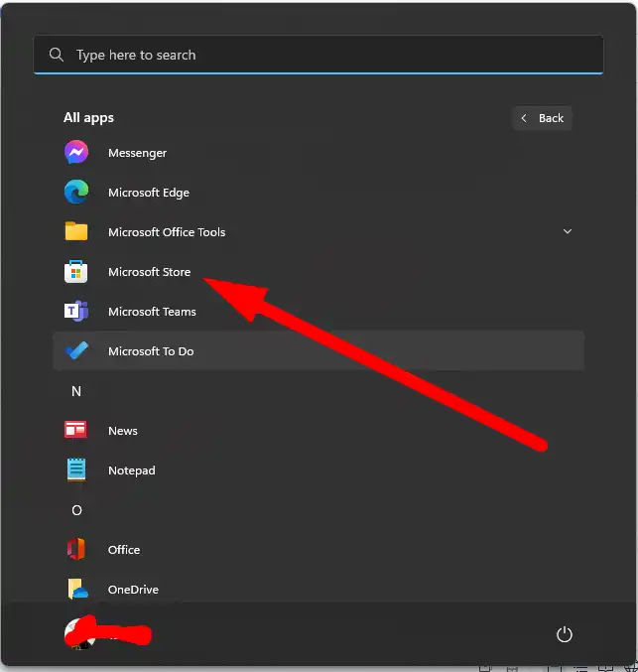638x672 pixels.
Task: Click the power button icon
Action: coord(564,634)
